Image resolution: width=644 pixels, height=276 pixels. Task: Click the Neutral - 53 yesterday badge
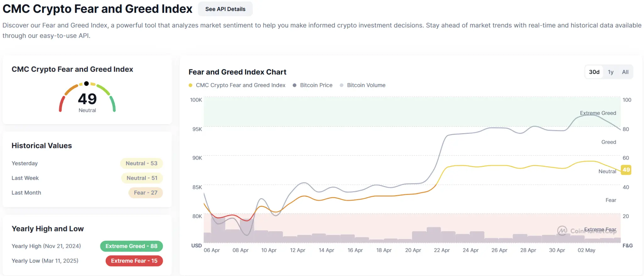click(x=142, y=163)
